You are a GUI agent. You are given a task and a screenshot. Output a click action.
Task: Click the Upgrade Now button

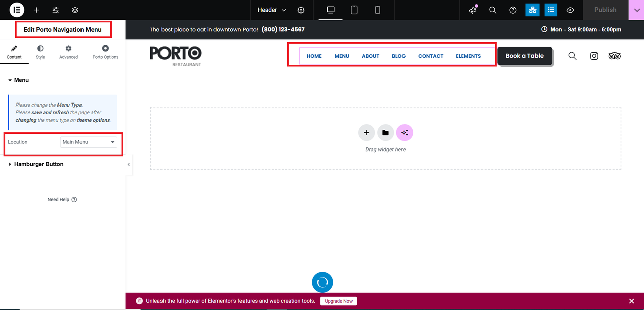coord(339,301)
